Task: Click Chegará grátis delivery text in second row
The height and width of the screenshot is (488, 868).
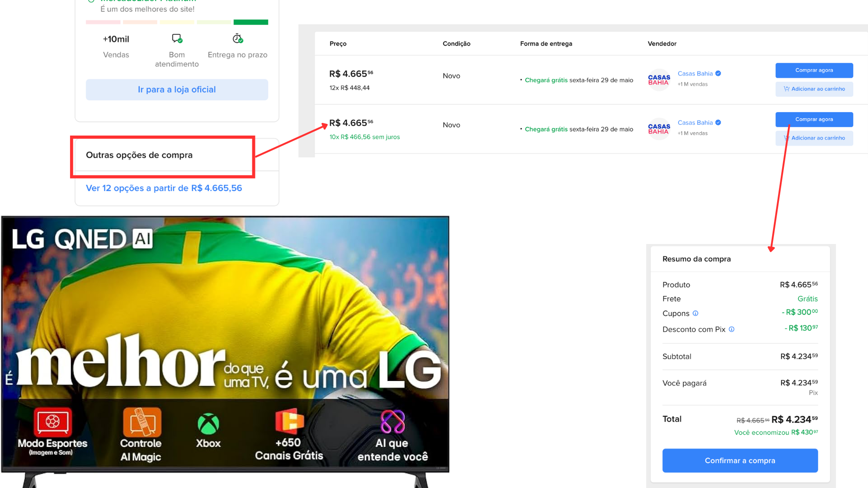Action: [x=546, y=129]
